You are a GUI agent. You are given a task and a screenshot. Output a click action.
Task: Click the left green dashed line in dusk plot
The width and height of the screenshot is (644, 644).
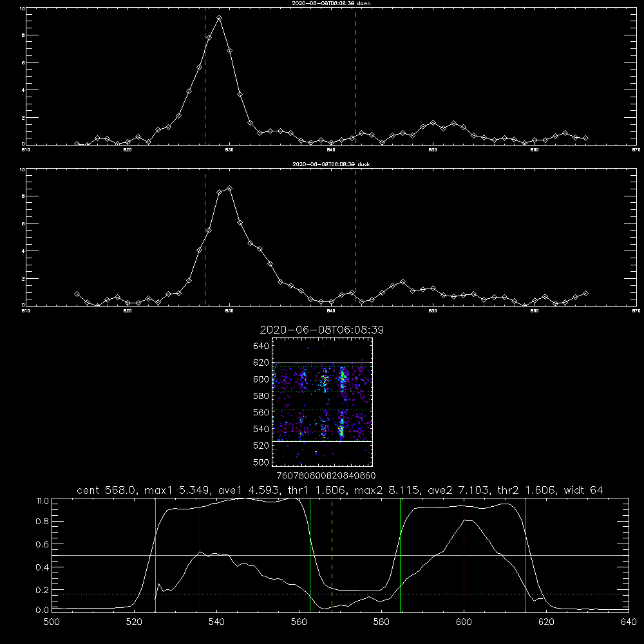click(205, 238)
